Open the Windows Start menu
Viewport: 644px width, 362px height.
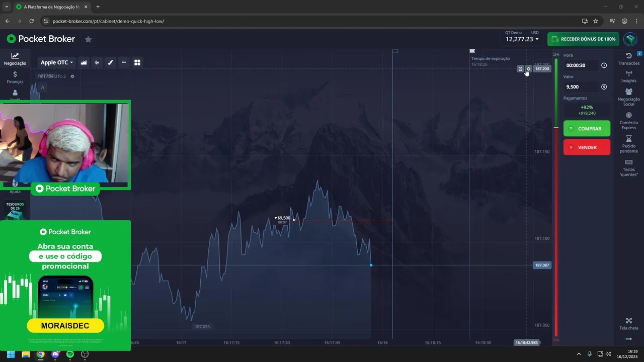click(11, 354)
